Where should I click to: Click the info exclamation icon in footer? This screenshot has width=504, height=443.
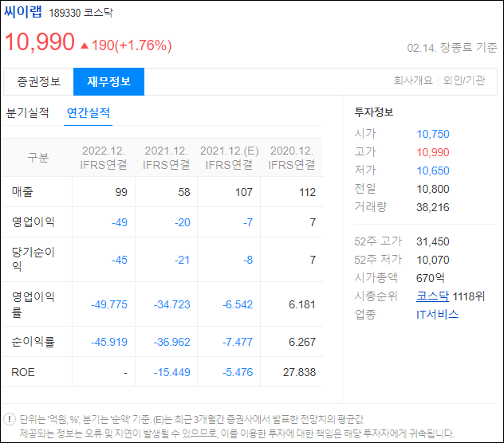[x=10, y=419]
